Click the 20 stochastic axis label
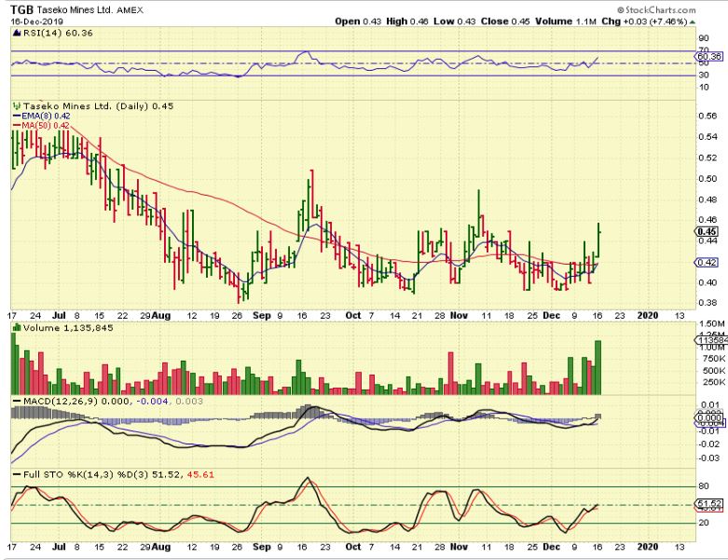Viewport: 728px width, 560px height. [704, 523]
